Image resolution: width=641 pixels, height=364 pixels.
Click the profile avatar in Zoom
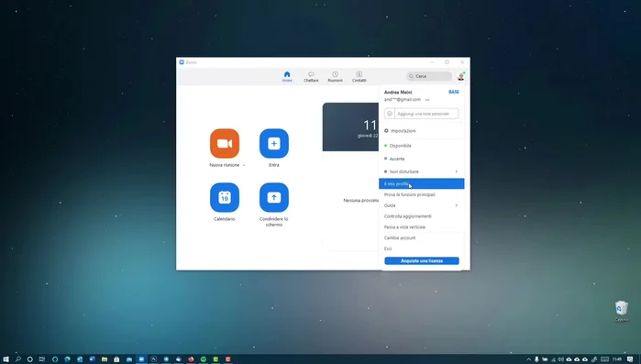tap(460, 76)
